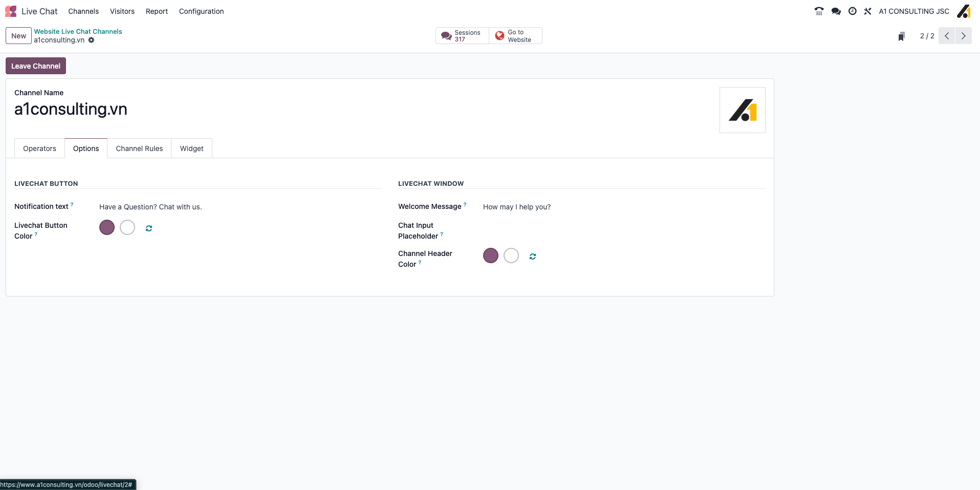This screenshot has width=980, height=490.
Task: Pick the white Channel Header Color swatch
Action: (511, 255)
